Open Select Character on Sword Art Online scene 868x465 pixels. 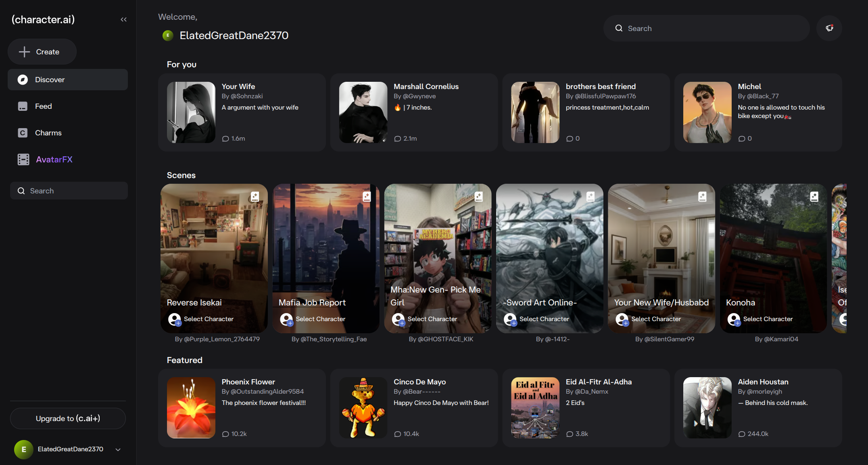click(x=536, y=319)
